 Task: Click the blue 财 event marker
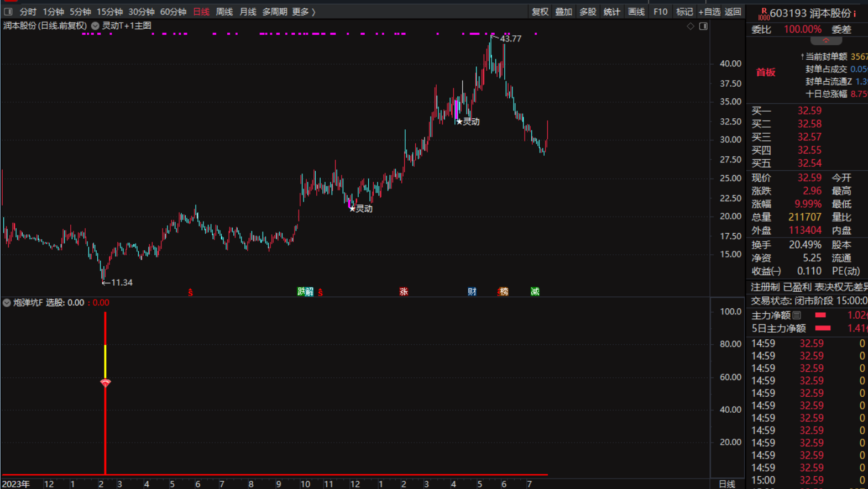(x=472, y=292)
